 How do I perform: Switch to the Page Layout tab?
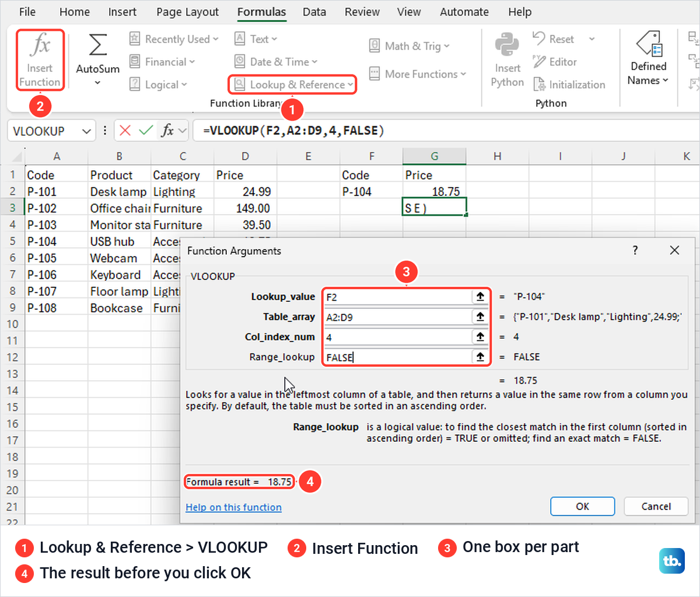(x=187, y=12)
